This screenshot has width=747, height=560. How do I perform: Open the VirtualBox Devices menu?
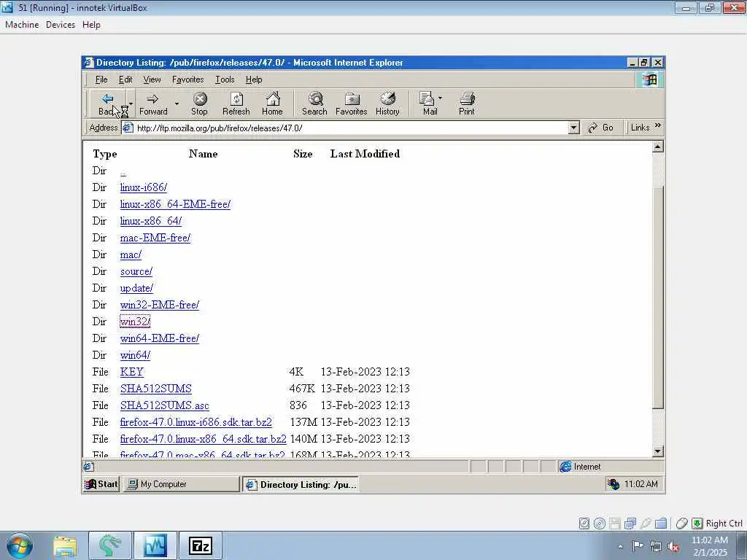pos(60,25)
